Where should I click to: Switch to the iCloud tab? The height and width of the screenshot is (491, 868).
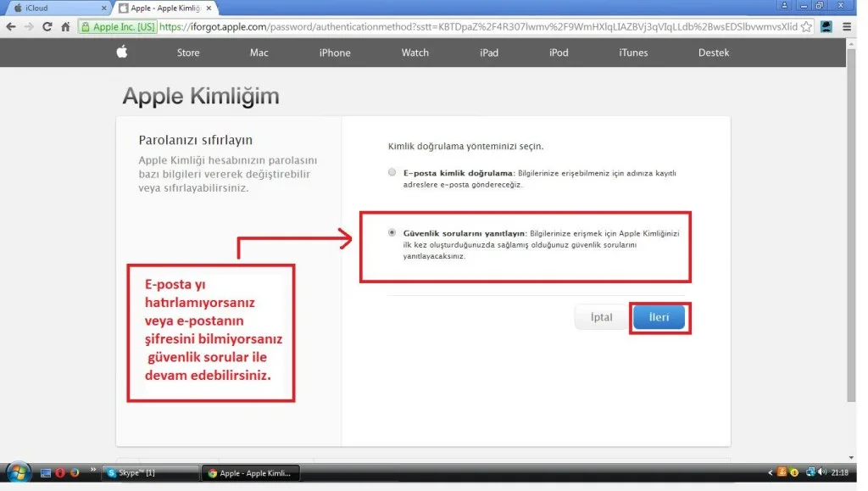[57, 8]
